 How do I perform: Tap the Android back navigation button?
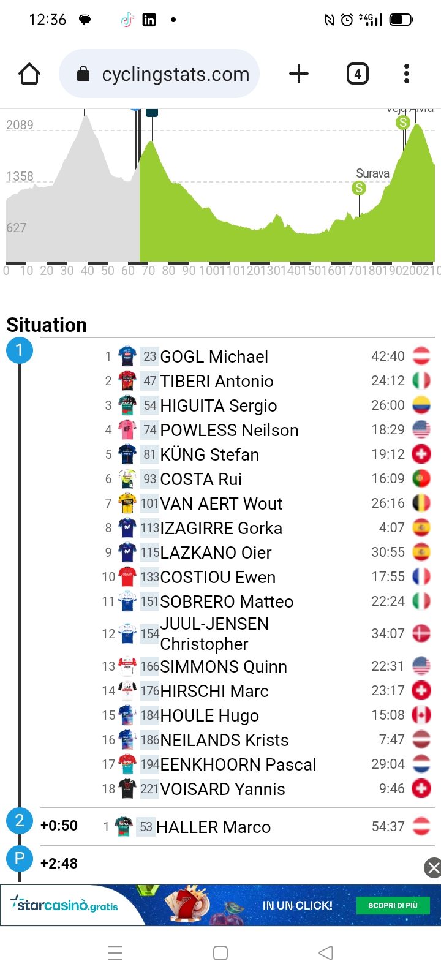coord(326,953)
